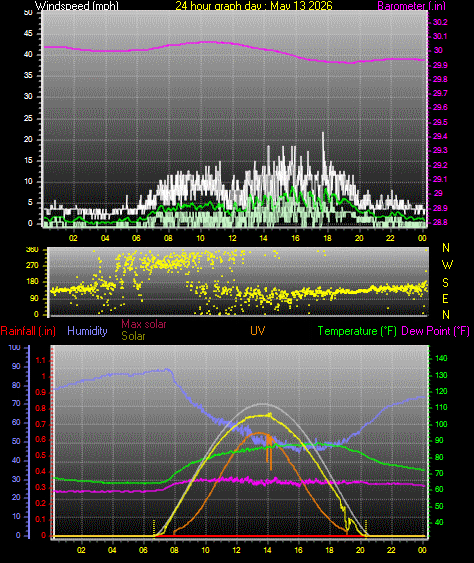The image size is (474, 563).
Task: Select the 360 wind direction axis value
Action: (33, 250)
